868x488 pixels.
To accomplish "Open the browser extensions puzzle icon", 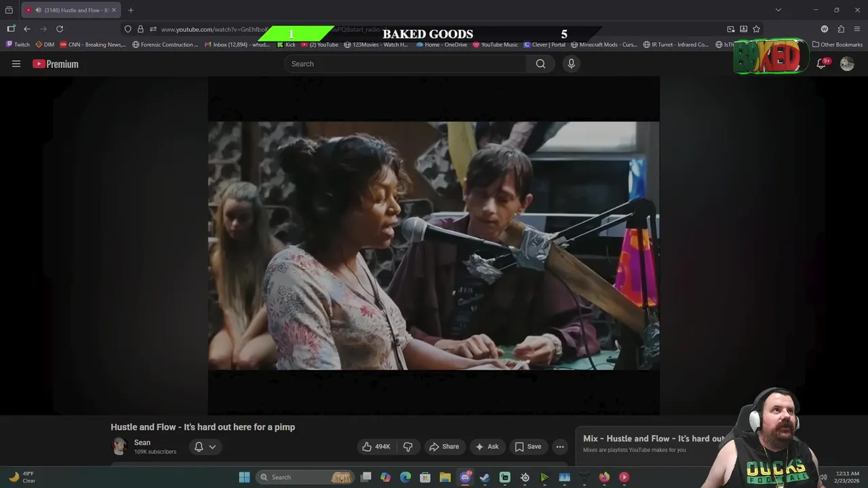I will point(841,29).
